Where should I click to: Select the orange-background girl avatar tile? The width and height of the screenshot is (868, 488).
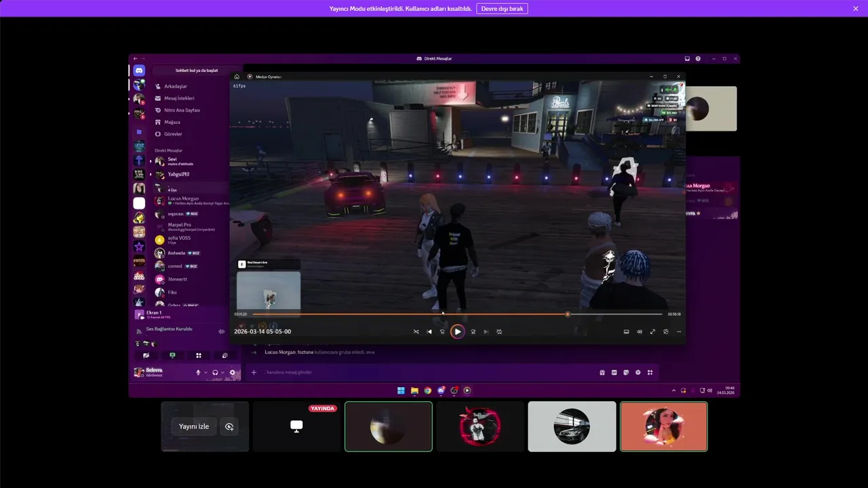pos(664,426)
